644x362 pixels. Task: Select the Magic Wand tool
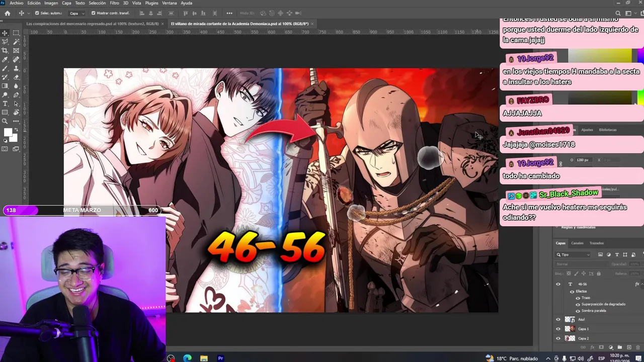click(16, 42)
